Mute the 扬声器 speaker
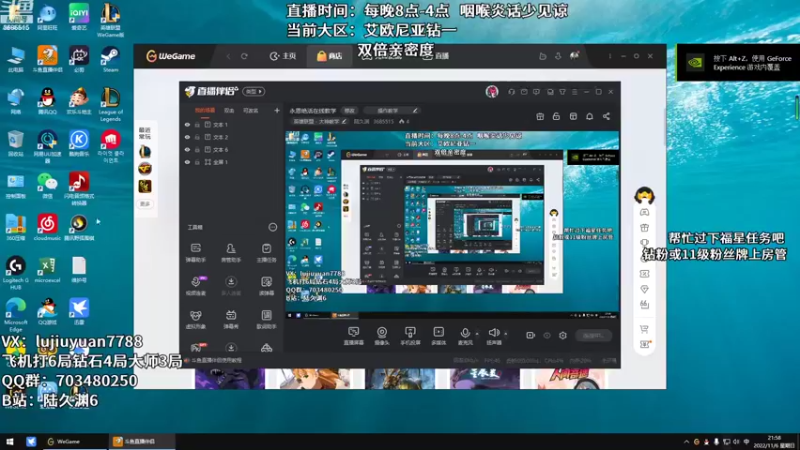Viewport: 800px width, 450px height. coord(493,336)
